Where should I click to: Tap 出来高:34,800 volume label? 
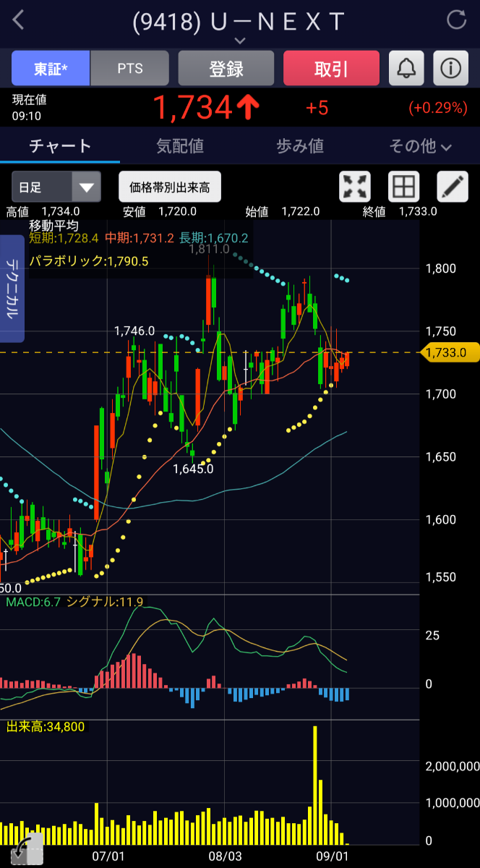46,726
